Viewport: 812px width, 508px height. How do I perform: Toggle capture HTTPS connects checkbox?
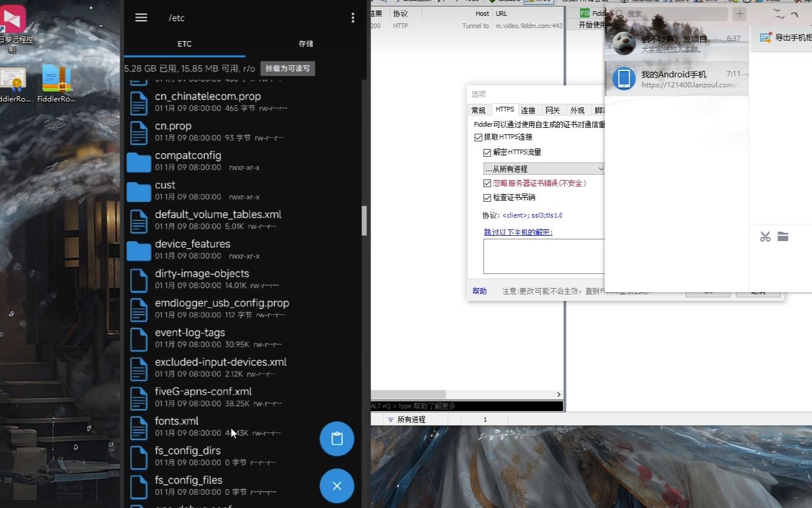point(478,137)
